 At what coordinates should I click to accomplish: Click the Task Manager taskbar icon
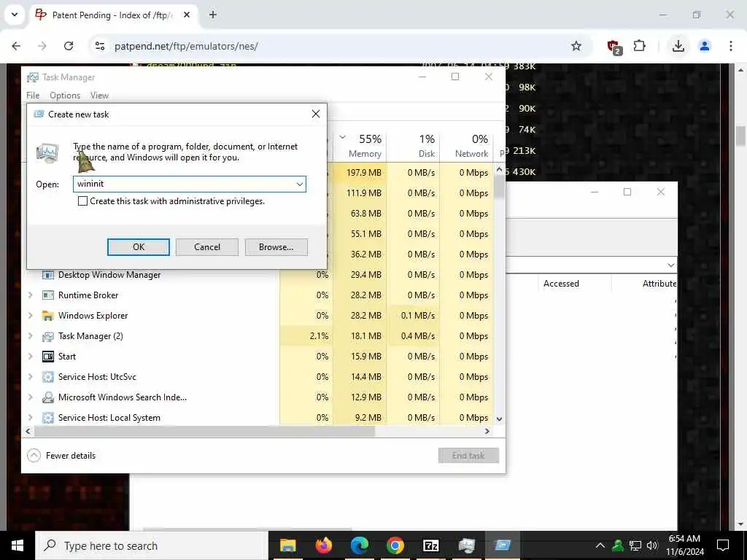tap(466, 545)
